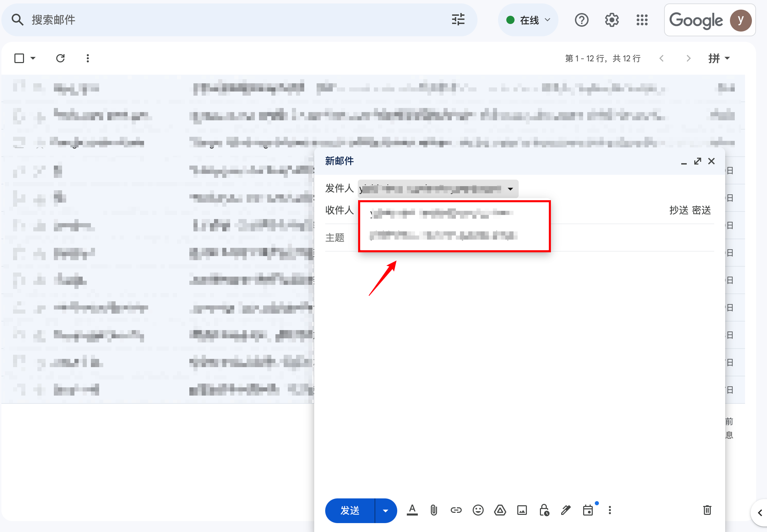Viewport: 767px width, 532px height.
Task: Go to older messages page arrow
Action: 688,58
